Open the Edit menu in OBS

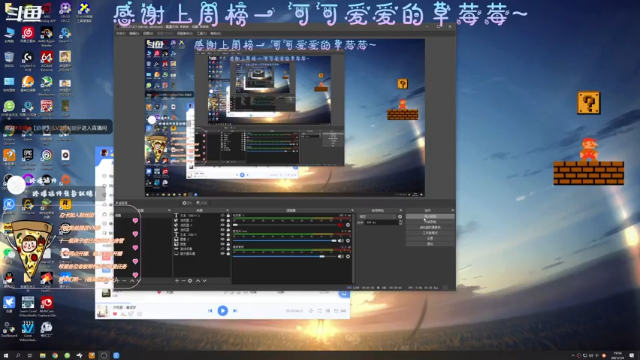pyautogui.click(x=134, y=33)
